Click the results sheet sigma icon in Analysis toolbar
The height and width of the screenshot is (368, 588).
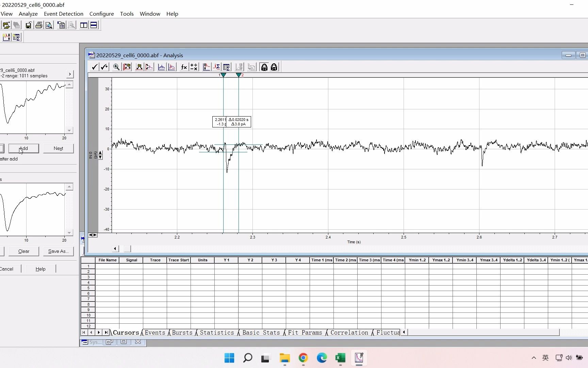point(227,67)
